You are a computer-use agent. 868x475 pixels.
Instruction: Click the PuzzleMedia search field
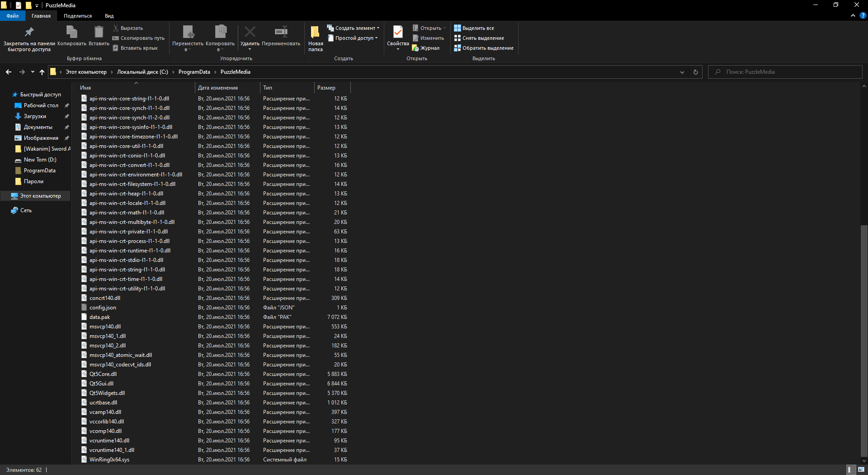tap(785, 72)
